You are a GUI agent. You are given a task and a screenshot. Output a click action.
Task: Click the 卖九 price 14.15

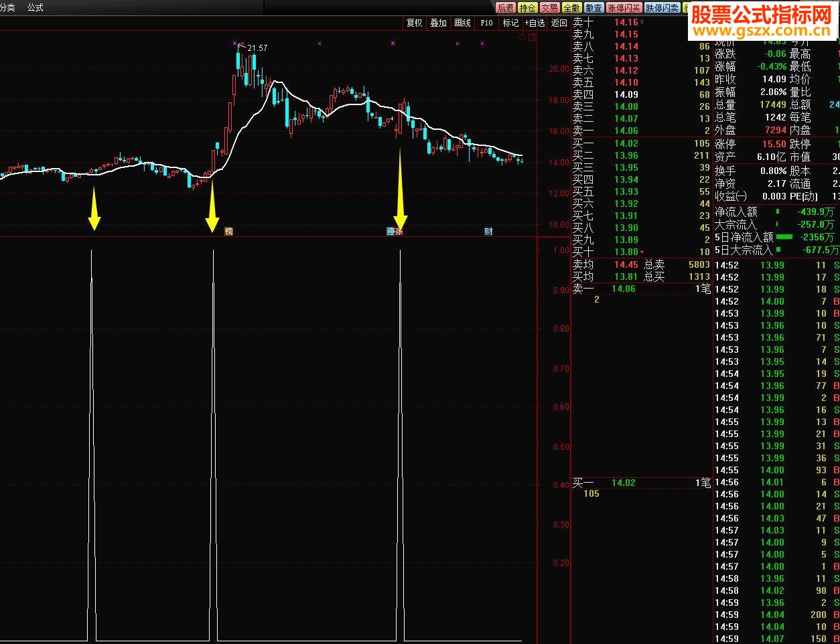coord(626,34)
